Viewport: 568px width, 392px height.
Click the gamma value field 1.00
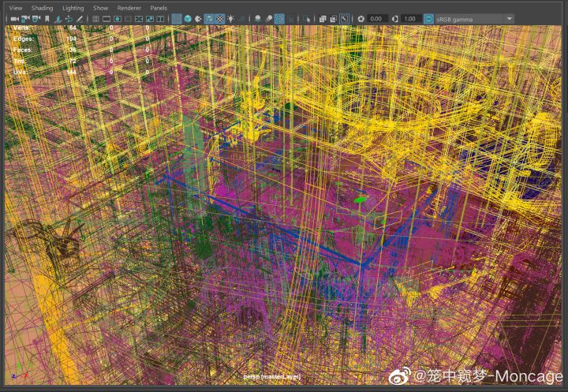pos(410,19)
